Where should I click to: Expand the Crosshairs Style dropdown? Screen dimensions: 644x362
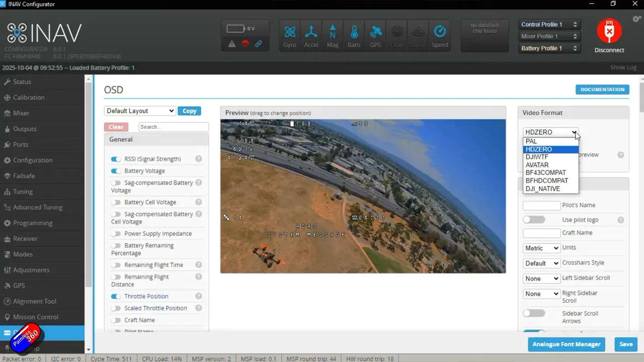coord(541,263)
